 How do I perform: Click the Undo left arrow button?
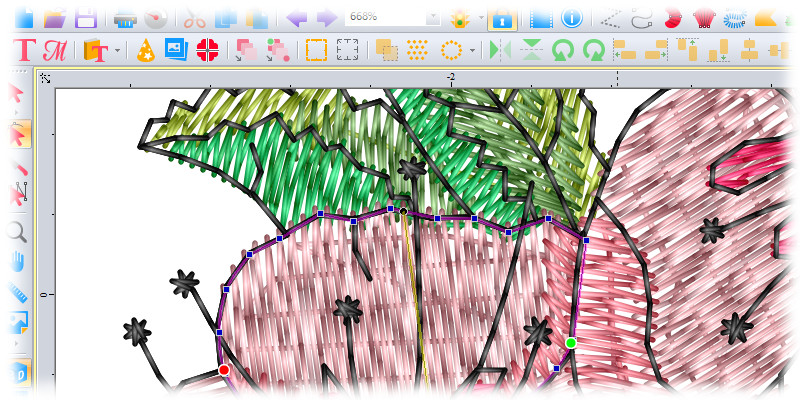point(296,18)
